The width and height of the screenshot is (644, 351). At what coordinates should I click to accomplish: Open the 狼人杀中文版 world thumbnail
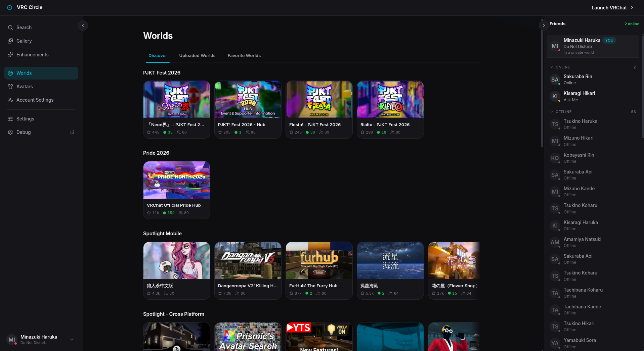coord(177,260)
